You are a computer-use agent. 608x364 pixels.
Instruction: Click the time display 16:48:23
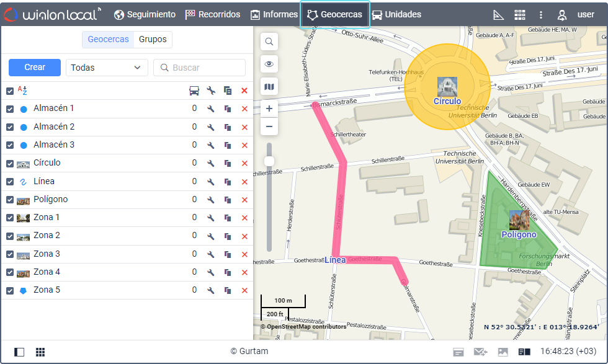pyautogui.click(x=568, y=351)
